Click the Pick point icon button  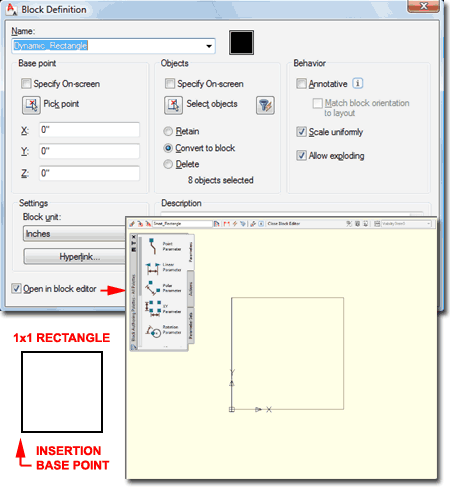31,105
